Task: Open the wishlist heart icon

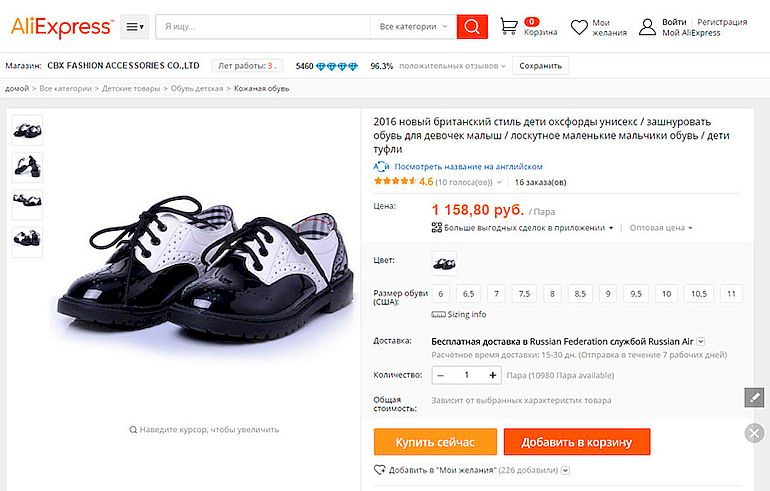Action: (x=579, y=27)
